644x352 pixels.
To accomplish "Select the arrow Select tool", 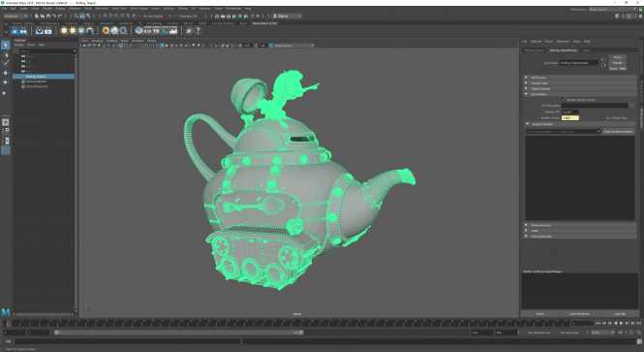I will 6,45.
